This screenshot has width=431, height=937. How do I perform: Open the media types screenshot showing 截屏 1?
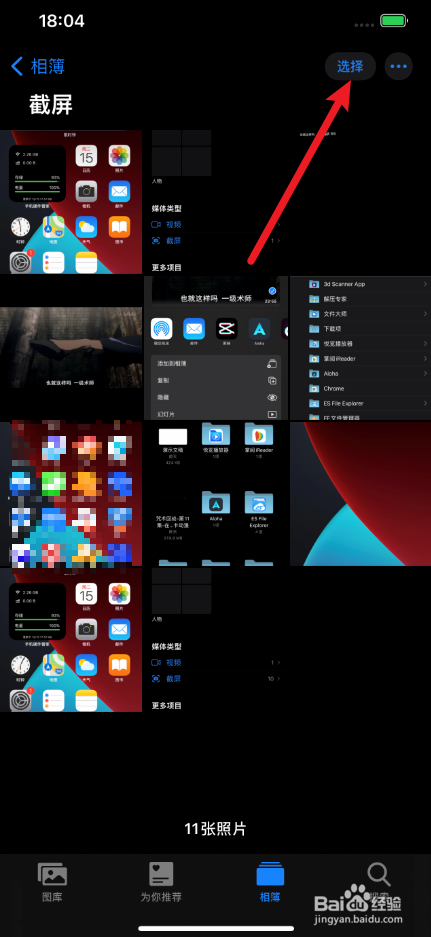point(216,201)
